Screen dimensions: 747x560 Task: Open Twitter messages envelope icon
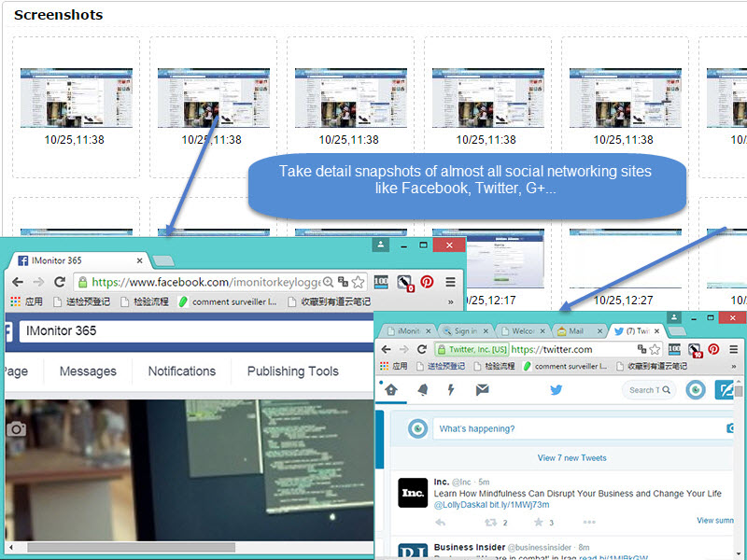(482, 390)
